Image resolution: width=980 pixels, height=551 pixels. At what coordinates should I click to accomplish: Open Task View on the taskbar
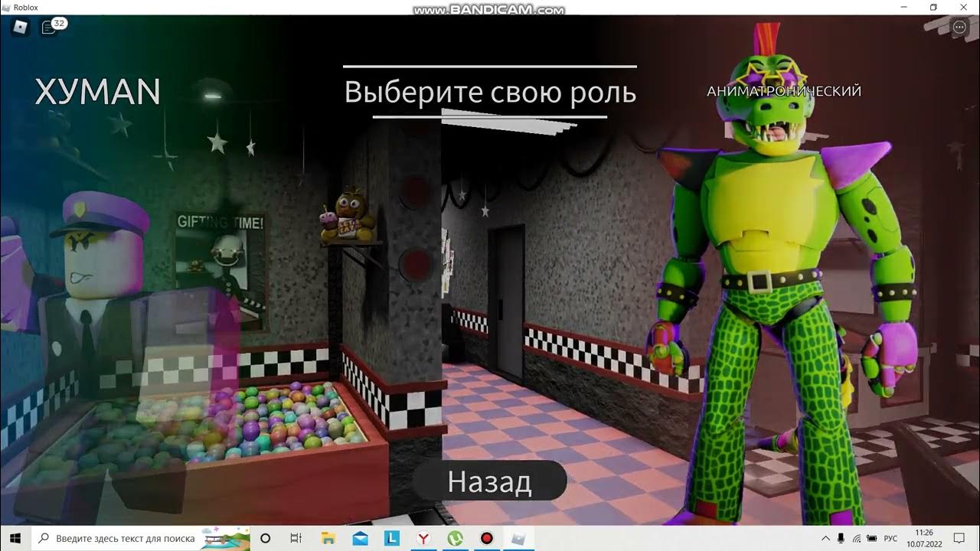tap(297, 538)
